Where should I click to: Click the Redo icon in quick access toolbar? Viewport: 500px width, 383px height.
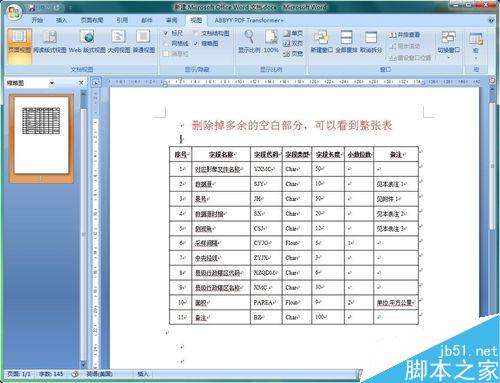[x=56, y=7]
